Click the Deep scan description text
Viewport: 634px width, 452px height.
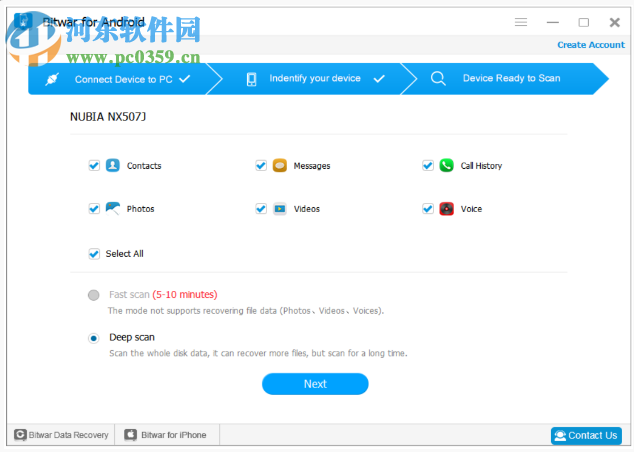click(258, 353)
